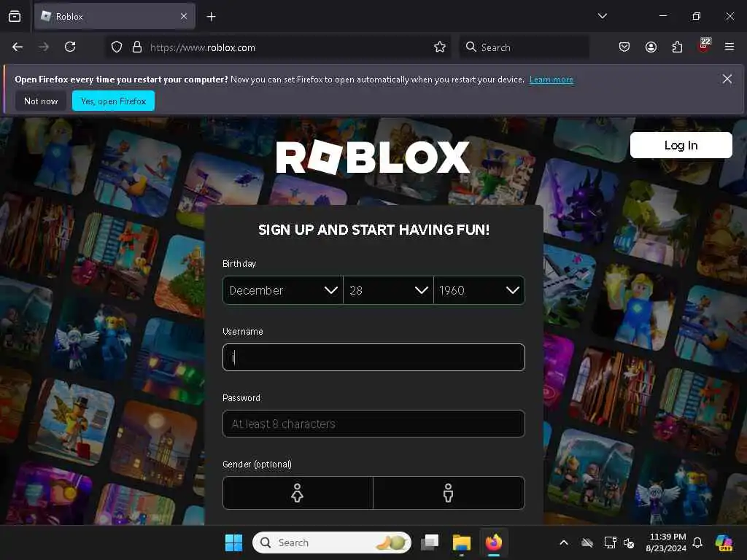The height and width of the screenshot is (560, 747).
Task: View site security padlock info
Action: 137,47
